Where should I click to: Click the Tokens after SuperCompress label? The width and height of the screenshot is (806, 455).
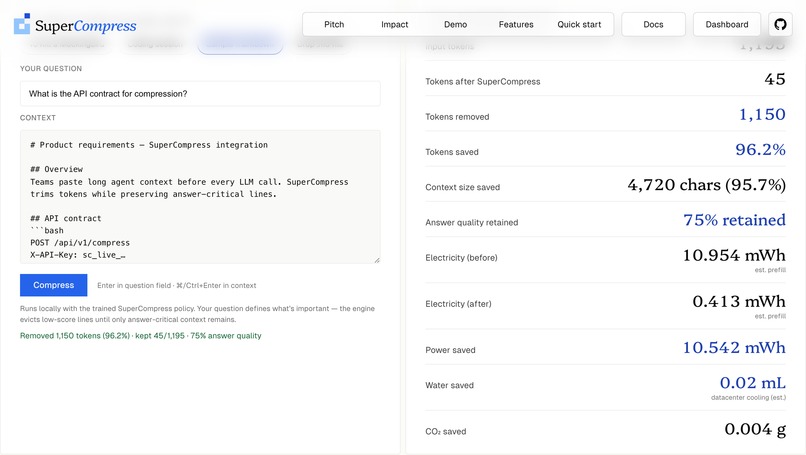click(483, 82)
